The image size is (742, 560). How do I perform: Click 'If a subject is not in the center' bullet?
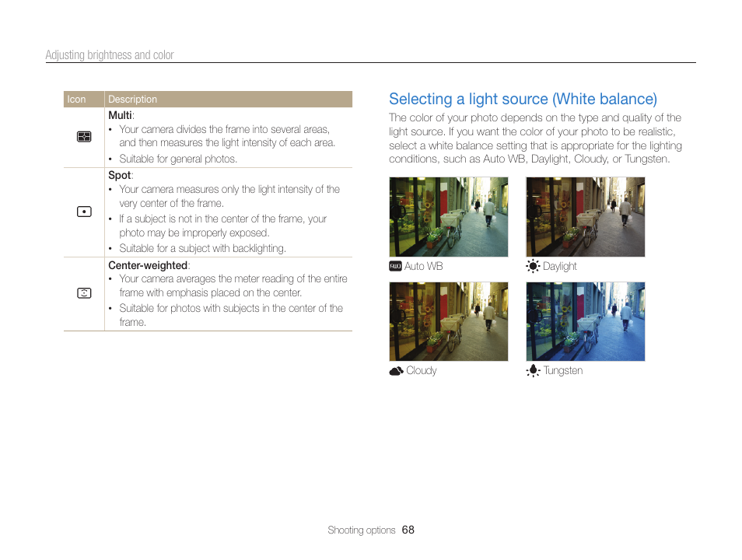(x=223, y=226)
